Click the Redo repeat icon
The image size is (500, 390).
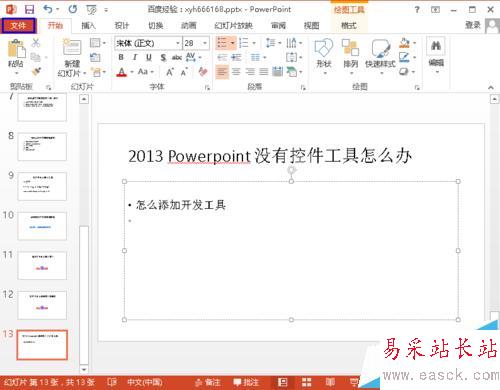coord(73,9)
